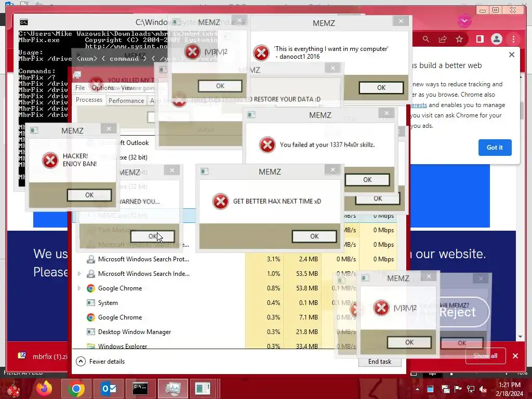Click the pink chevron circle in Chrome title bar
Screen dimensions: 532x399
tap(464, 21)
